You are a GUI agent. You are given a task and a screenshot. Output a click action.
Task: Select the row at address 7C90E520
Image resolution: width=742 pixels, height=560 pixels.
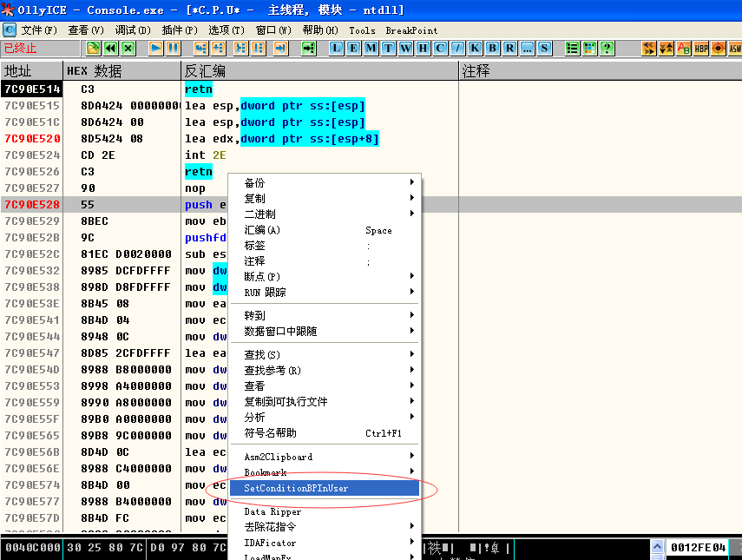tap(371, 139)
